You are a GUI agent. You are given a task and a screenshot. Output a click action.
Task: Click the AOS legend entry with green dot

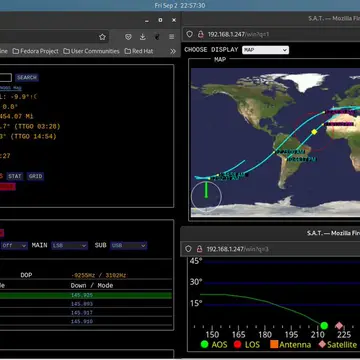click(x=214, y=345)
